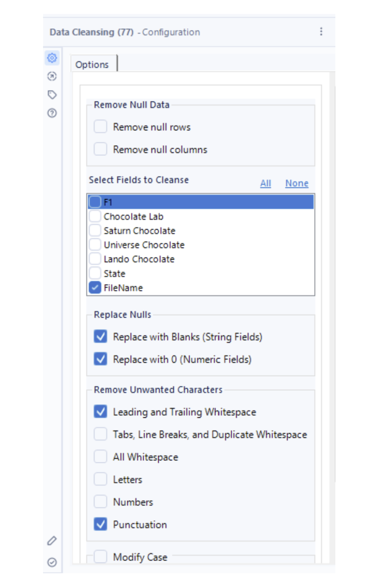Click the pencil edit icon
The width and height of the screenshot is (392, 585).
coord(52,541)
